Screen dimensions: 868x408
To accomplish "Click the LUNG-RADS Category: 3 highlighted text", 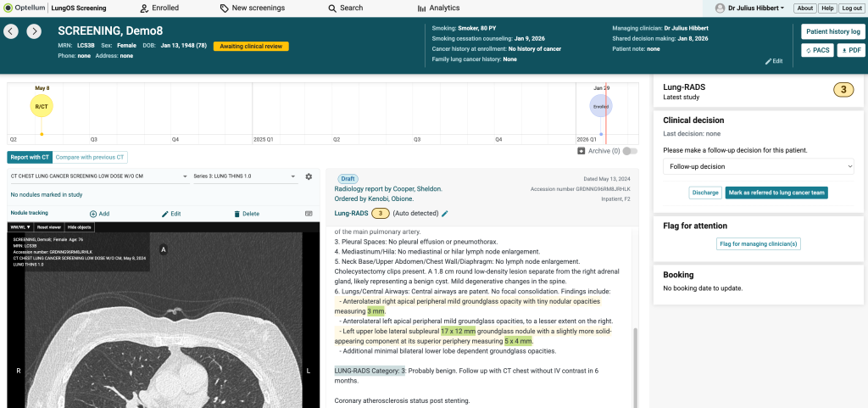I will (x=370, y=371).
